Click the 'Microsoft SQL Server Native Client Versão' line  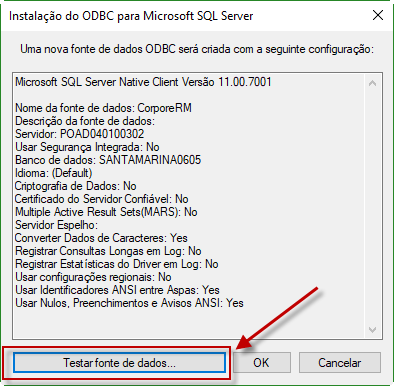(x=143, y=82)
